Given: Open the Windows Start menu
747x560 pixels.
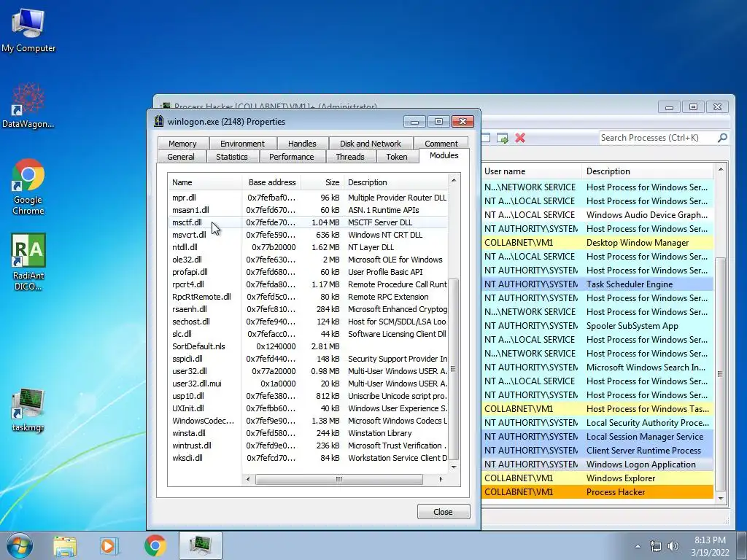Looking at the screenshot, I should click(20, 545).
